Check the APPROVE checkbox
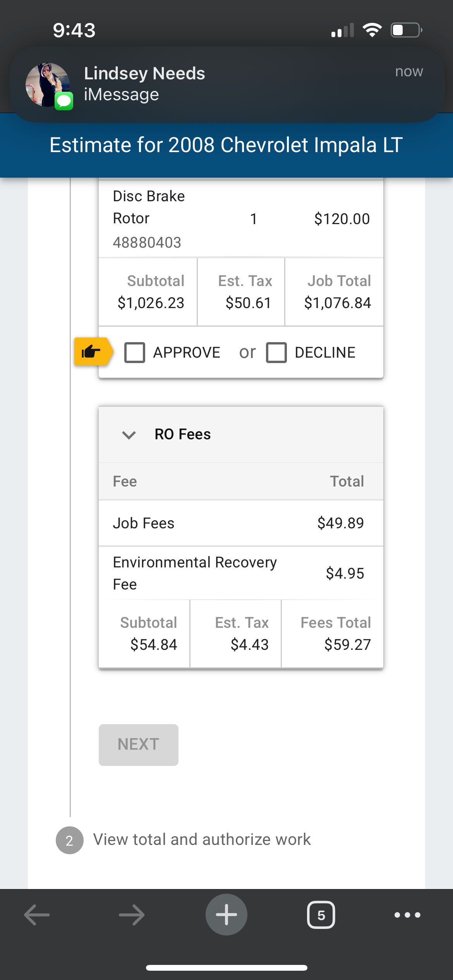 135,353
